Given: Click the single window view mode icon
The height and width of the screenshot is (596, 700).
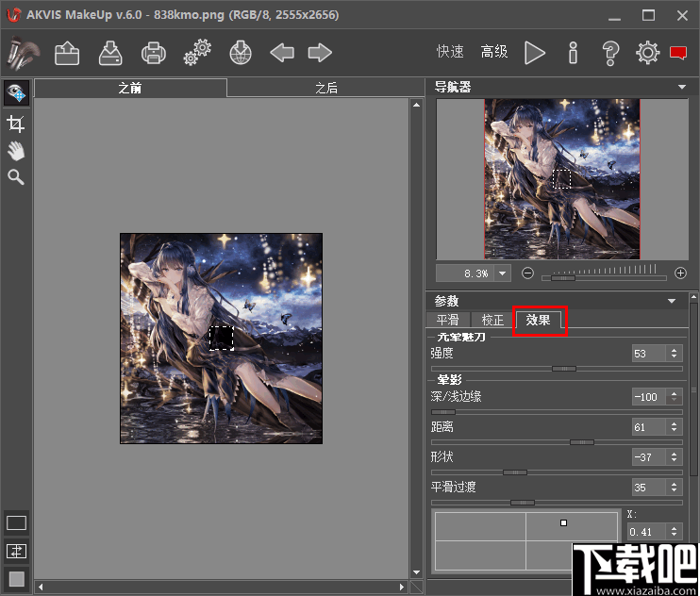Looking at the screenshot, I should pyautogui.click(x=17, y=522).
